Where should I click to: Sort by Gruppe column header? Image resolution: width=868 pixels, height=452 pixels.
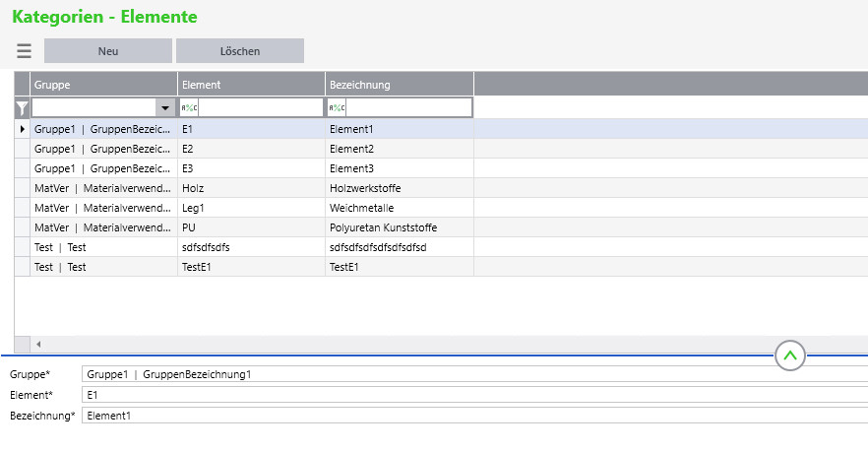pyautogui.click(x=103, y=85)
